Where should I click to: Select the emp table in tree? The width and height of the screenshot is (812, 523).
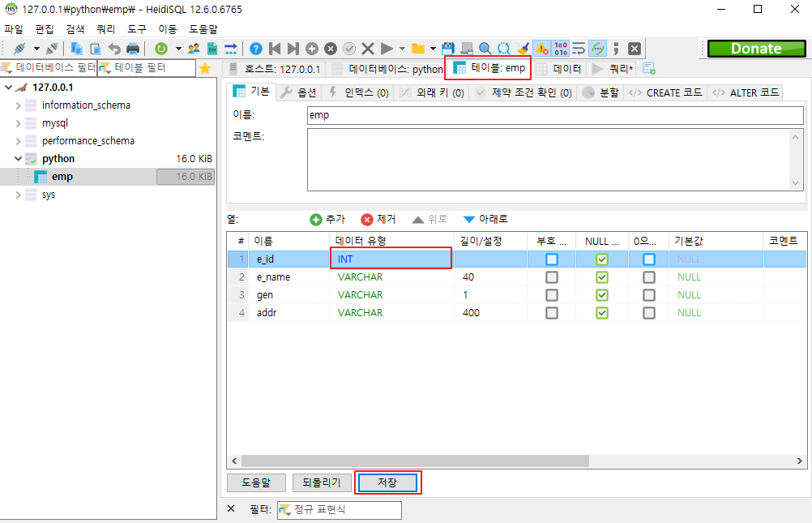tap(62, 177)
